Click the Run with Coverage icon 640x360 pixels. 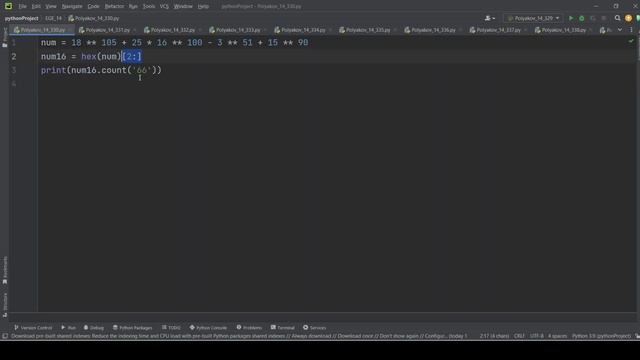(593, 18)
